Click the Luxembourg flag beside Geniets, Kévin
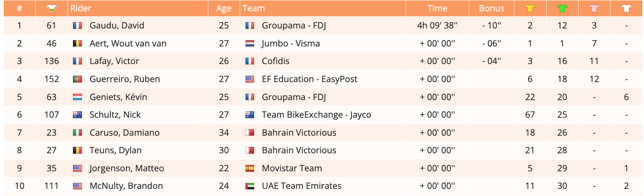The height and width of the screenshot is (196, 644). pos(77,97)
